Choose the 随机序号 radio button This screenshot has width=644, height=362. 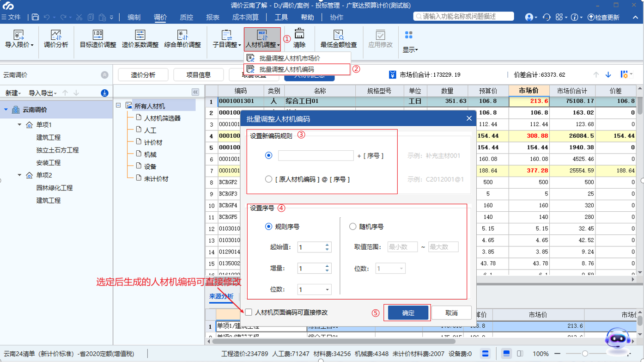[353, 227]
